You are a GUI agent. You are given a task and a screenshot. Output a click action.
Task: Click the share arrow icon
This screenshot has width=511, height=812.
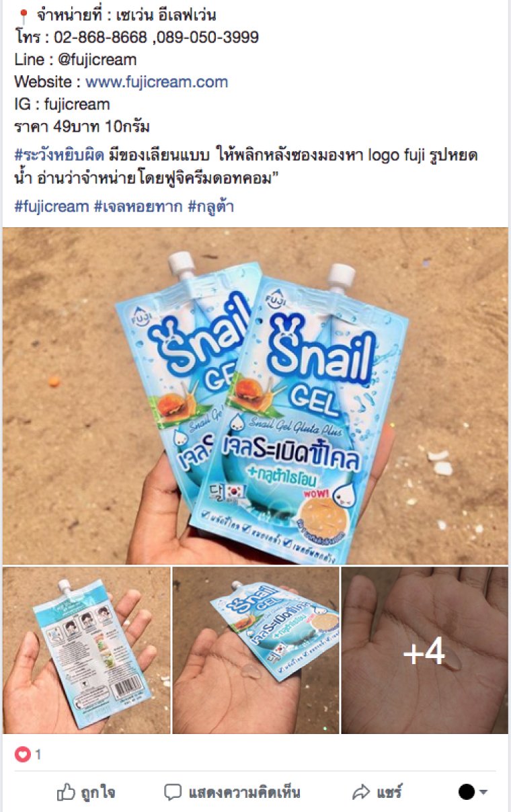click(361, 792)
